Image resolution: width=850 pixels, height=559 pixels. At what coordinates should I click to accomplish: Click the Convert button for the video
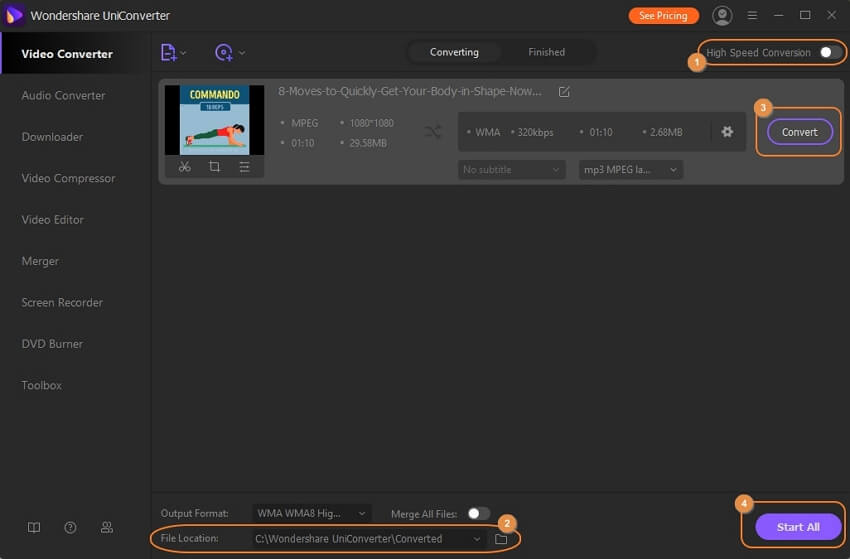click(800, 132)
